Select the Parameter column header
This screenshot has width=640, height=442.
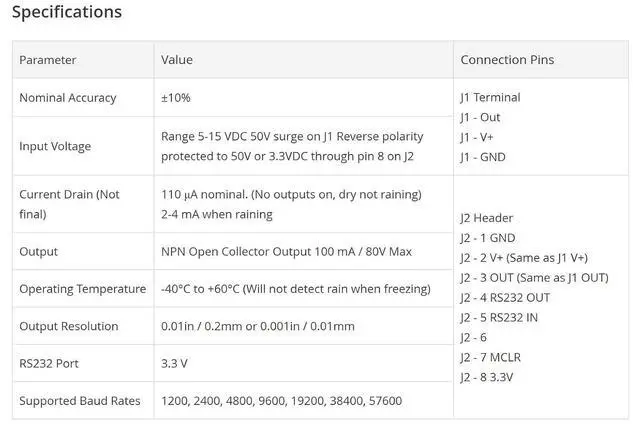(47, 60)
